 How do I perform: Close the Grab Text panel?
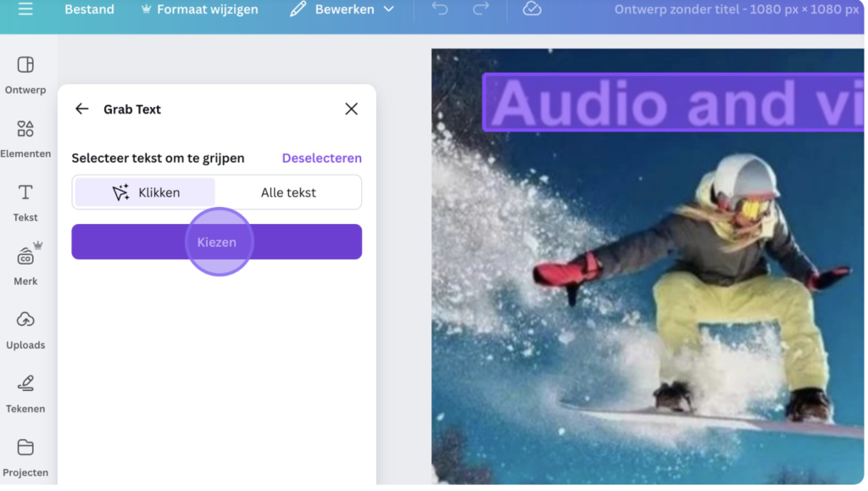tap(352, 109)
